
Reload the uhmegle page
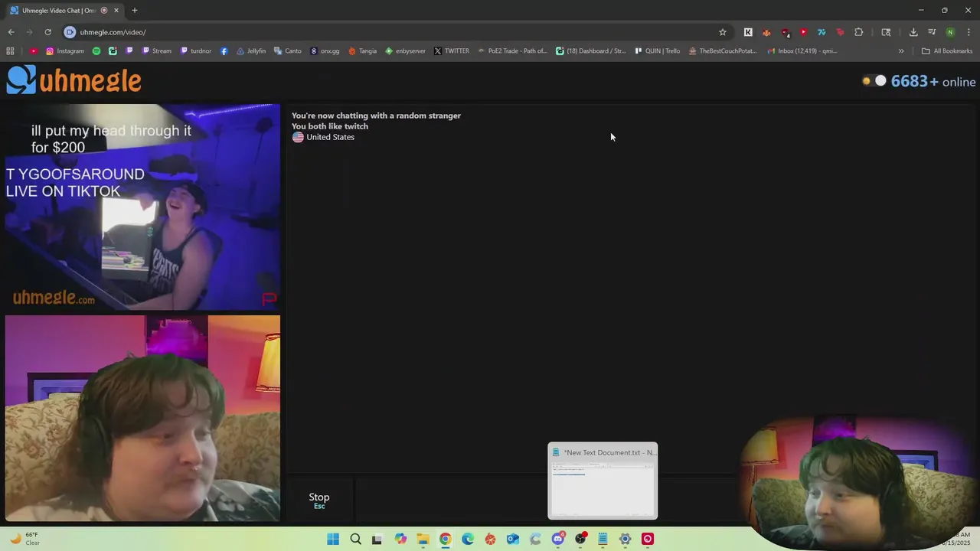click(x=47, y=32)
